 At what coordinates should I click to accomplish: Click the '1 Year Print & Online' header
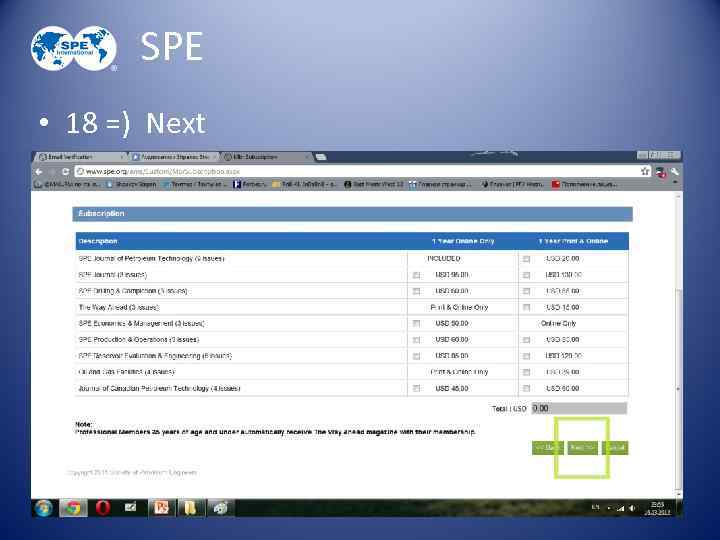point(574,241)
